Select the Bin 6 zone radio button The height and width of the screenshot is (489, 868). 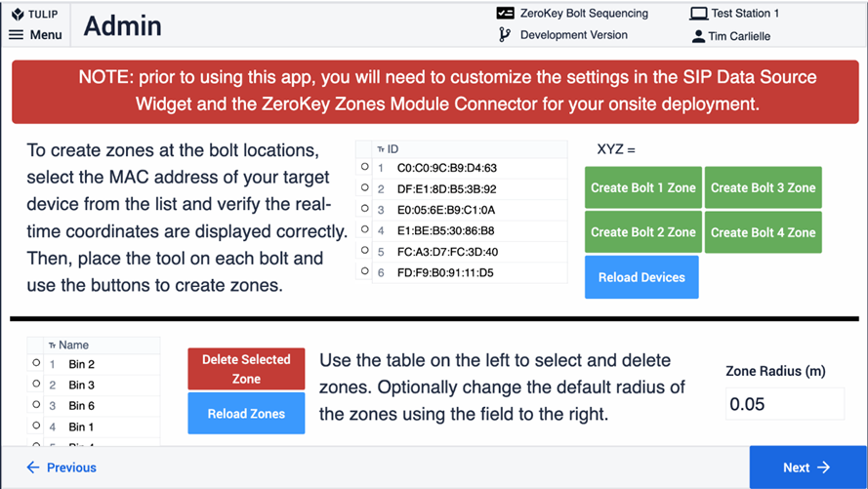click(36, 404)
